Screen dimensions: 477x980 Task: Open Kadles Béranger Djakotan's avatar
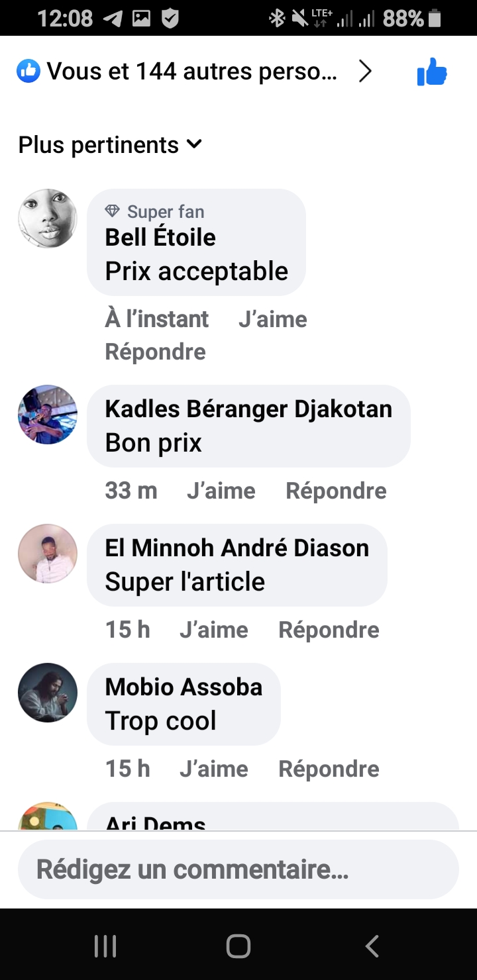[48, 415]
